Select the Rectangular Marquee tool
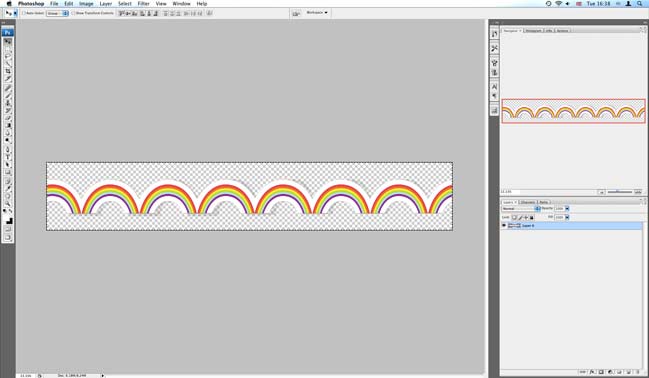The width and height of the screenshot is (649, 378). 8,49
